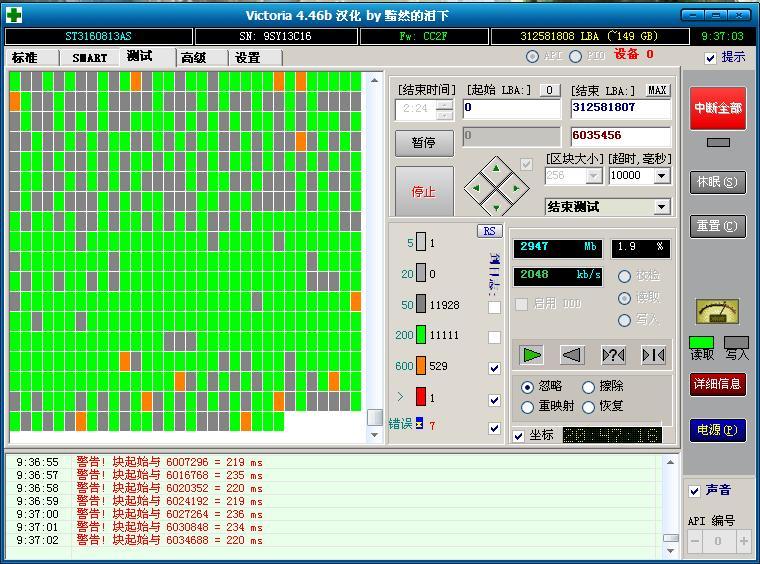Click the 电源(P) power button
Viewport: 760px width, 564px height.
pos(718,430)
